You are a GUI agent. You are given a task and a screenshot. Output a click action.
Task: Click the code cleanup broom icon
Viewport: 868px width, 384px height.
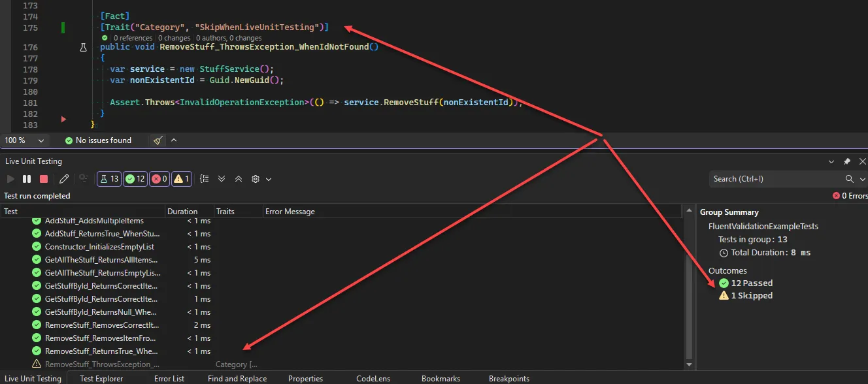pos(157,140)
